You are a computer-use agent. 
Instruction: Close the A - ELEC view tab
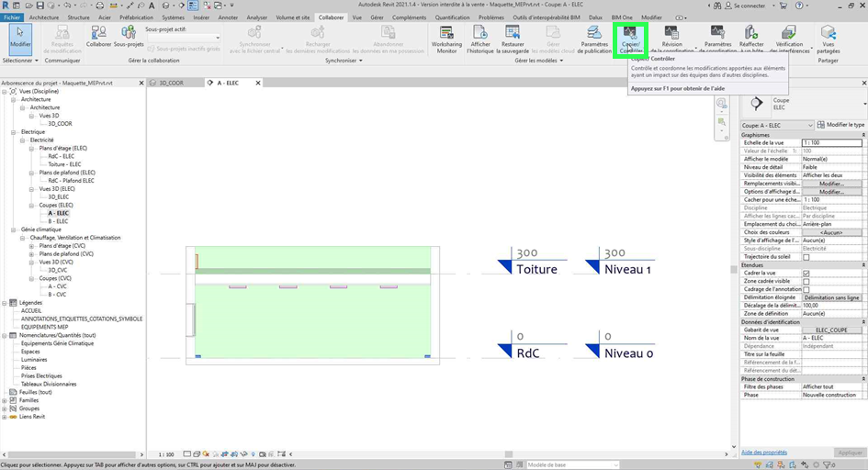click(x=258, y=83)
